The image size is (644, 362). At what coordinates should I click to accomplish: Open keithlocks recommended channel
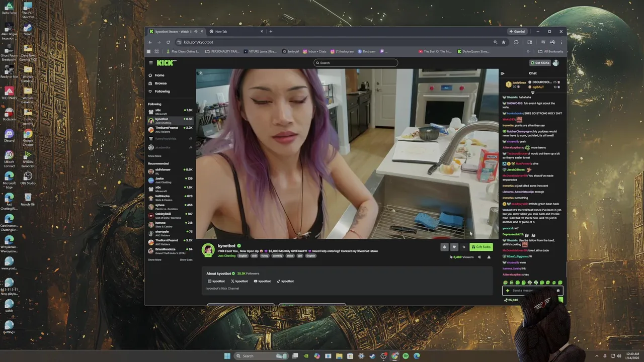pyautogui.click(x=171, y=198)
